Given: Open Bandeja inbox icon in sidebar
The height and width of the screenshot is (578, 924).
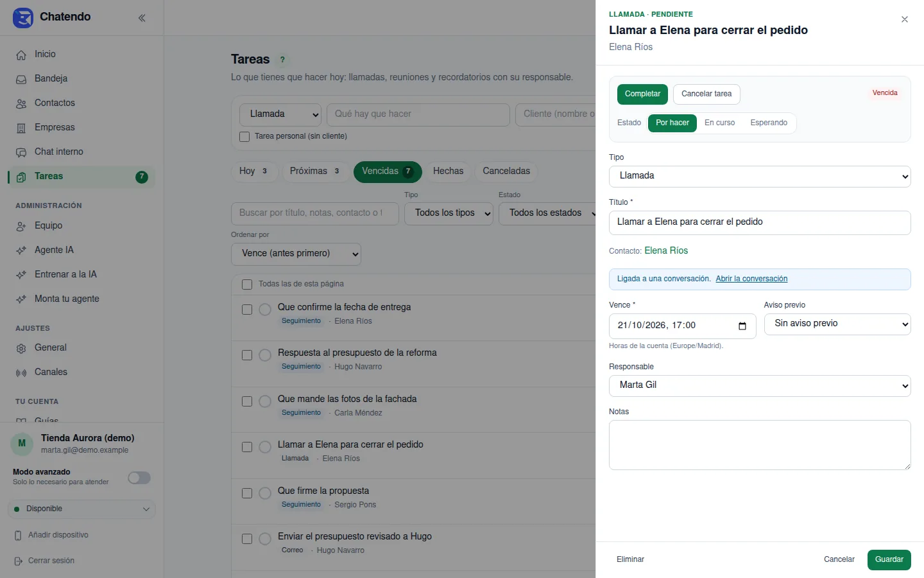Looking at the screenshot, I should point(21,79).
